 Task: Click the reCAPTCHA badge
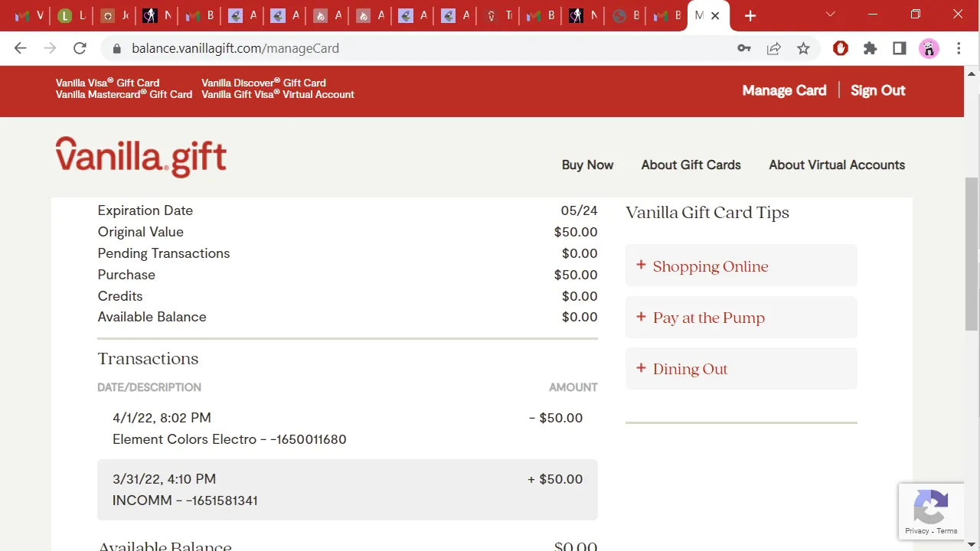931,511
